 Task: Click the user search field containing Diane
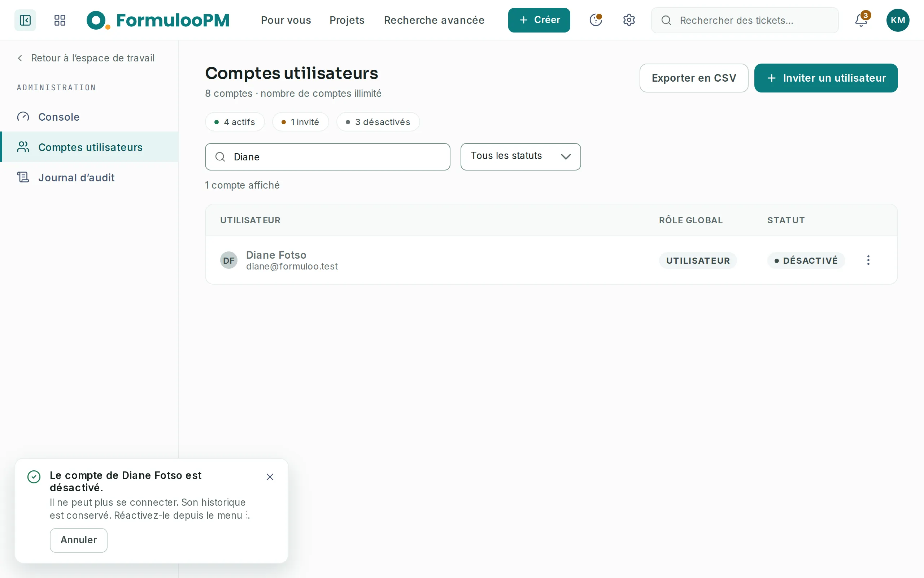click(x=328, y=157)
